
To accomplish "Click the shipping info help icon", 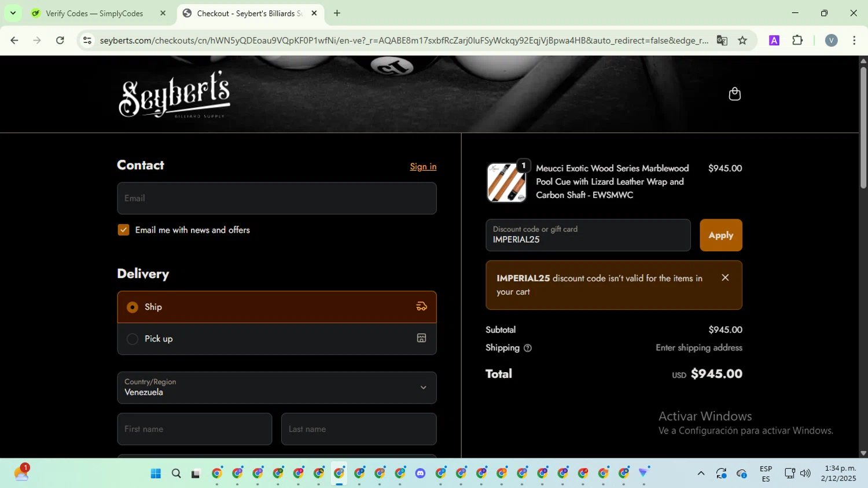I will coord(527,348).
